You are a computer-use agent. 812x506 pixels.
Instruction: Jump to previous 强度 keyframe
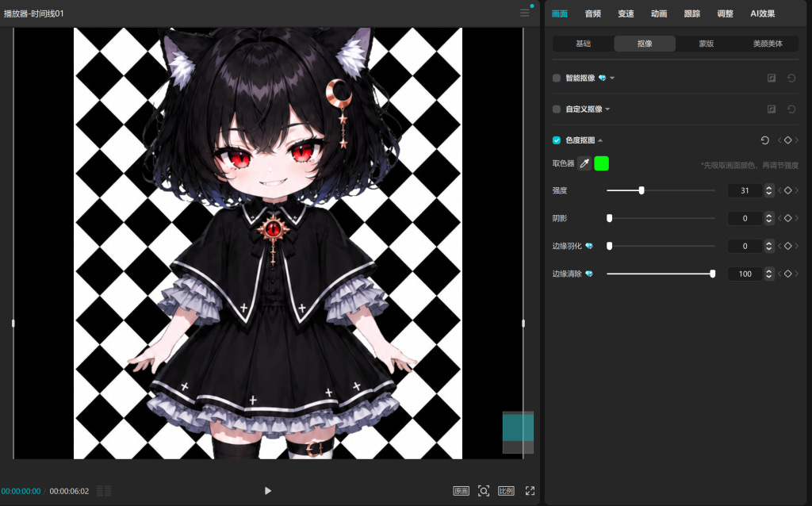(x=779, y=190)
